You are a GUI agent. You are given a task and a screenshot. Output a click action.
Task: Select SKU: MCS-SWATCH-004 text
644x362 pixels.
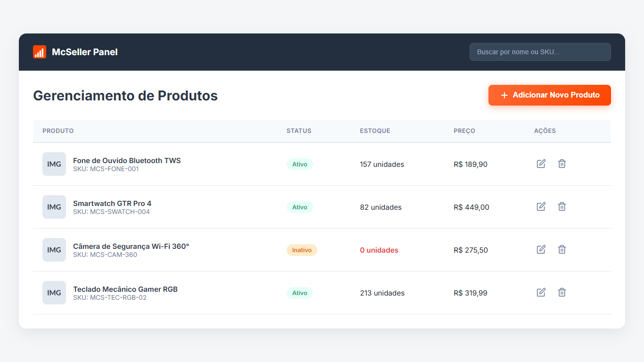(111, 212)
